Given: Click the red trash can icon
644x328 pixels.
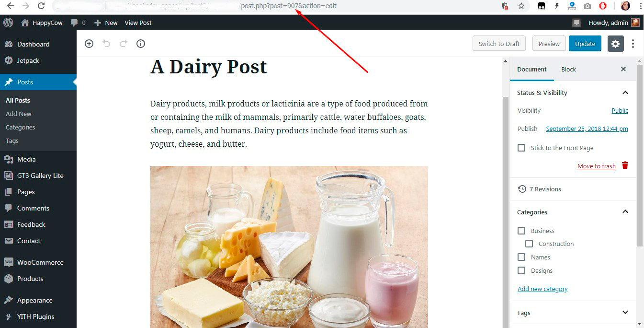Looking at the screenshot, I should (625, 165).
